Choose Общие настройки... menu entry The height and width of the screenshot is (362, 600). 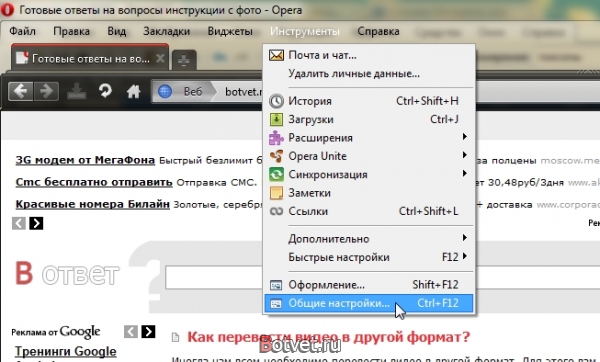(369, 303)
